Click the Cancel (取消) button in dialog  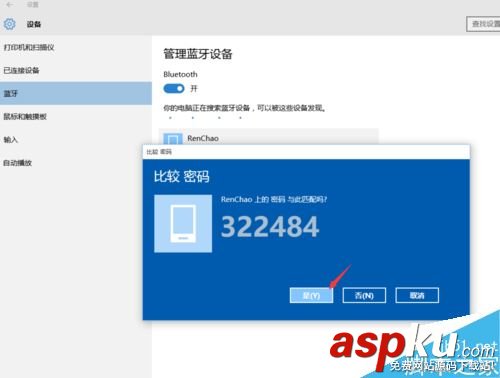click(x=417, y=295)
